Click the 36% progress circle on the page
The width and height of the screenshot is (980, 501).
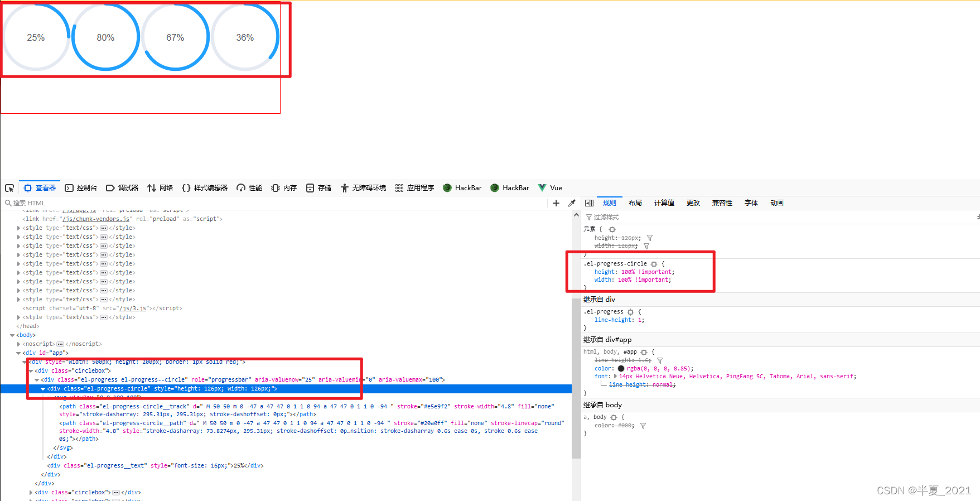[245, 37]
